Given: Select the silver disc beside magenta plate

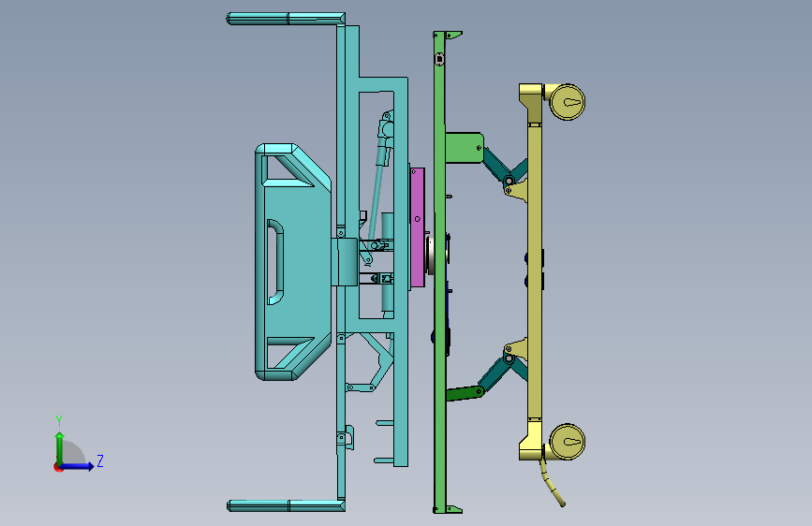Looking at the screenshot, I should pyautogui.click(x=430, y=256).
